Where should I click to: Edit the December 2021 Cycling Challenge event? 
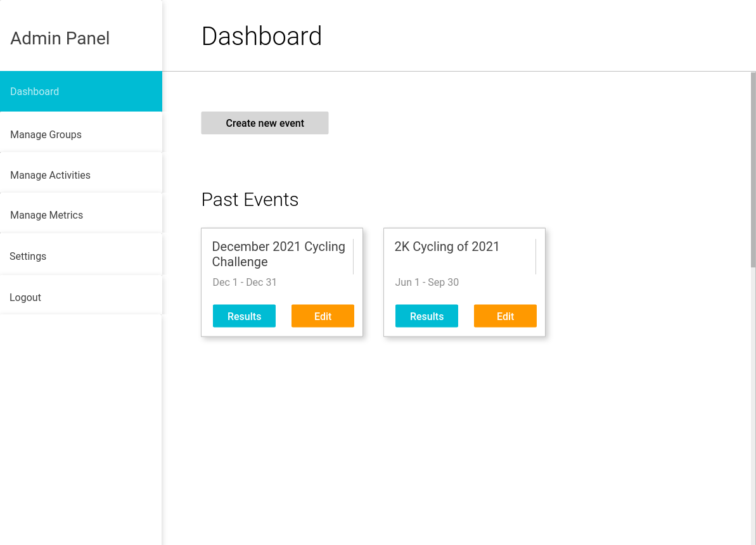pos(323,316)
